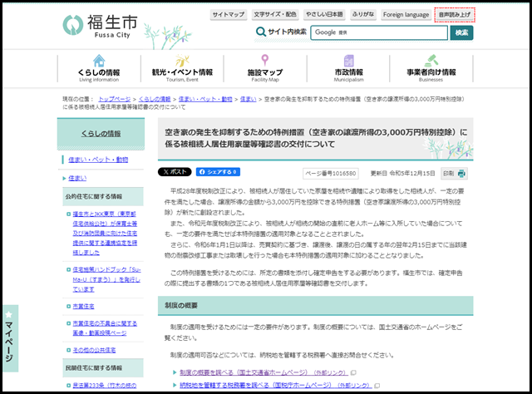Open 事業者向け情報 handshake icon
This screenshot has height=394, width=532.
[431, 61]
